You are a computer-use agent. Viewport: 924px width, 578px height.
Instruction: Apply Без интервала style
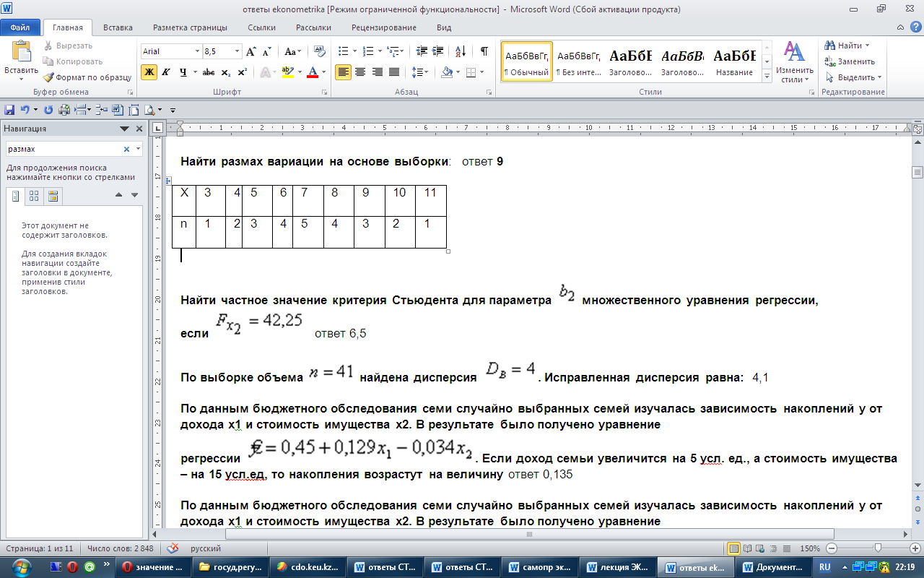point(579,61)
